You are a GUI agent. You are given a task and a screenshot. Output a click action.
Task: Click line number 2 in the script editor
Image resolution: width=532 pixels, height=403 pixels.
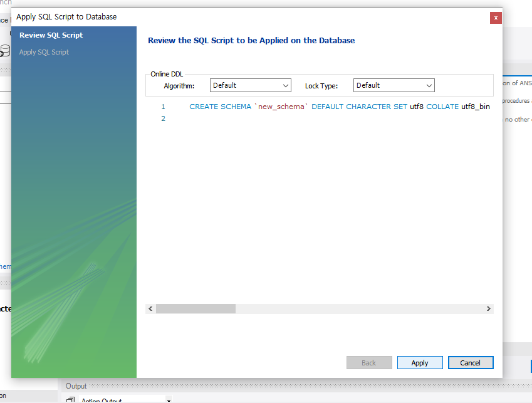click(163, 118)
